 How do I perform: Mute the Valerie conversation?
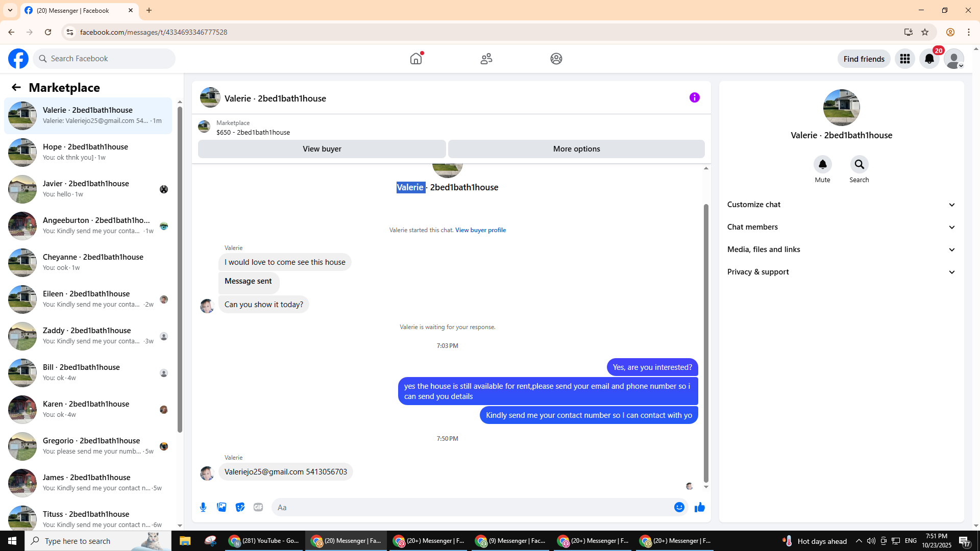[822, 164]
